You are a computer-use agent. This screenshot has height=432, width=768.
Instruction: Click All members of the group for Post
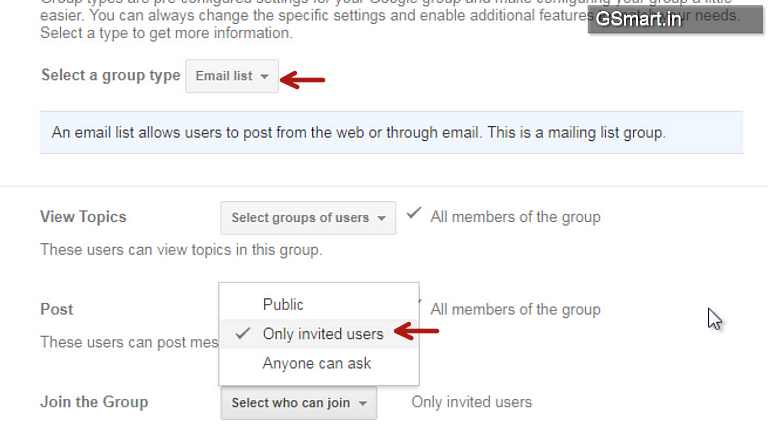[515, 310]
